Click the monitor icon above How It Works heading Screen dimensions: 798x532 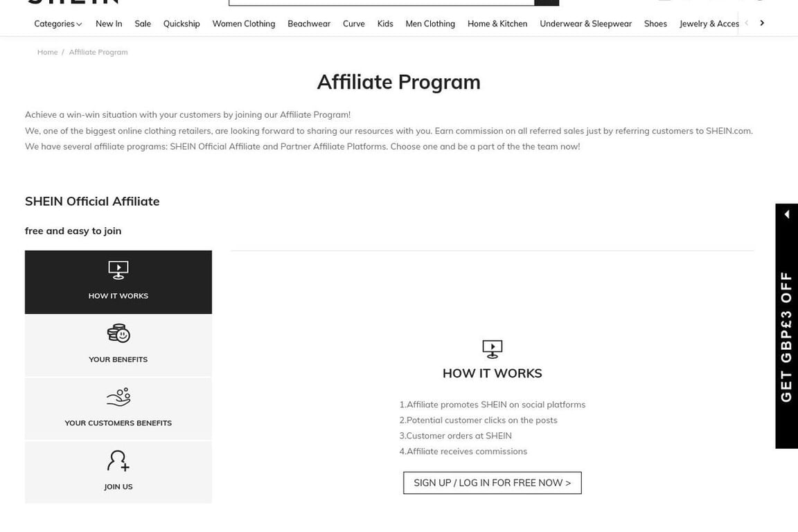[492, 349]
